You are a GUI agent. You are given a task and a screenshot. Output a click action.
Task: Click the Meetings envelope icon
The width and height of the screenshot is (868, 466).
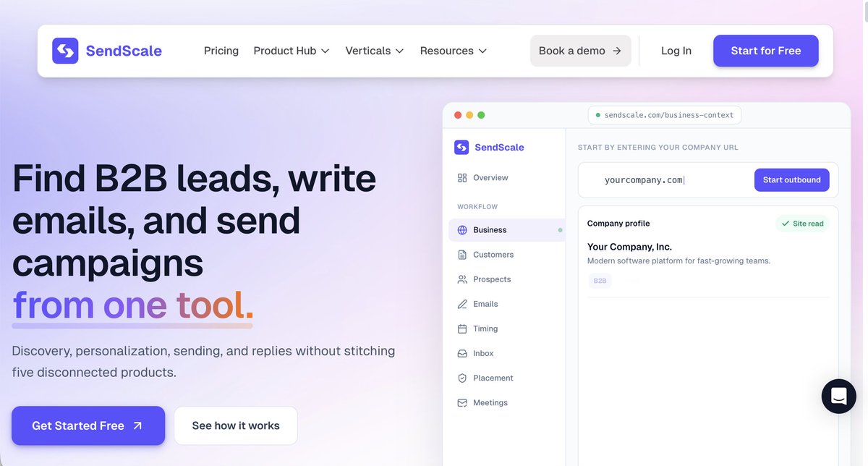coord(462,402)
